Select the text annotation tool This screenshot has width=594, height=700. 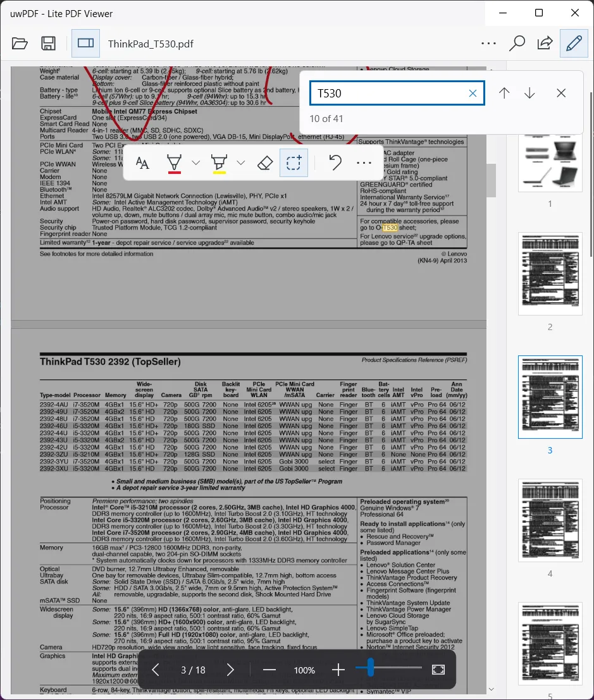142,163
